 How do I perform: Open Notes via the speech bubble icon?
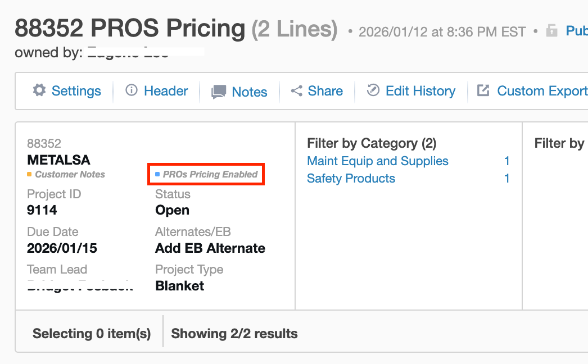219,92
